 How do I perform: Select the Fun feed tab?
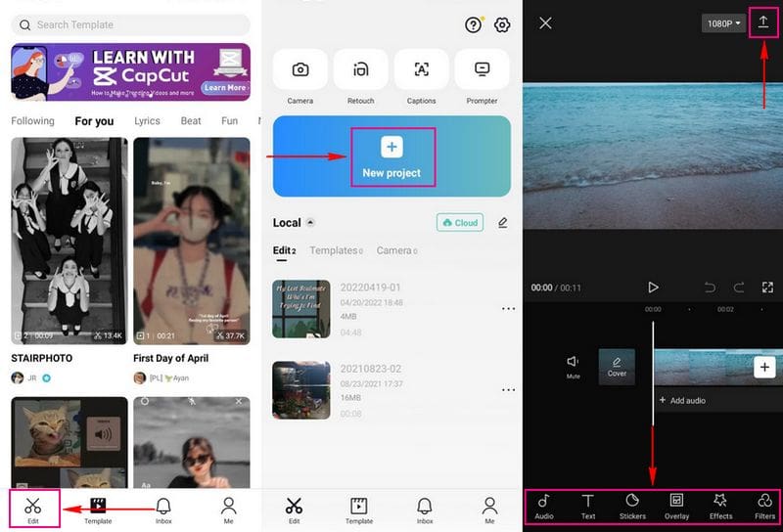[x=230, y=120]
